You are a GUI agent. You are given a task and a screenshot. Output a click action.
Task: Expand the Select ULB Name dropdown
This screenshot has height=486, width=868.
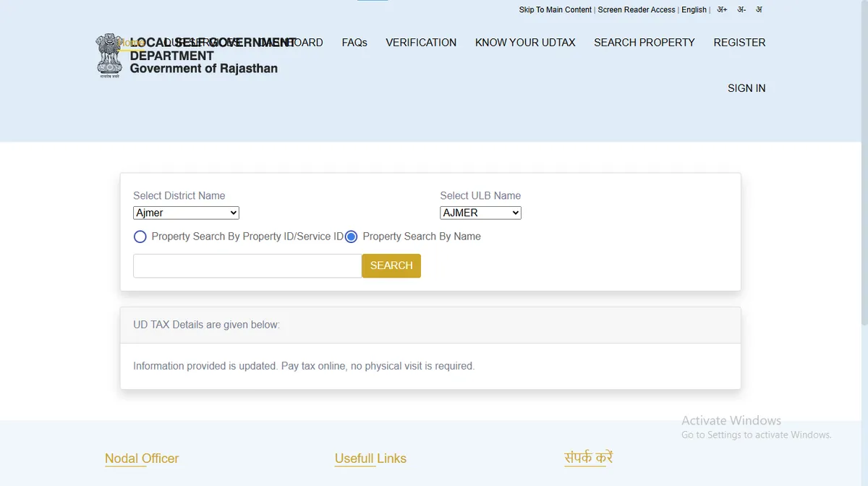(480, 213)
